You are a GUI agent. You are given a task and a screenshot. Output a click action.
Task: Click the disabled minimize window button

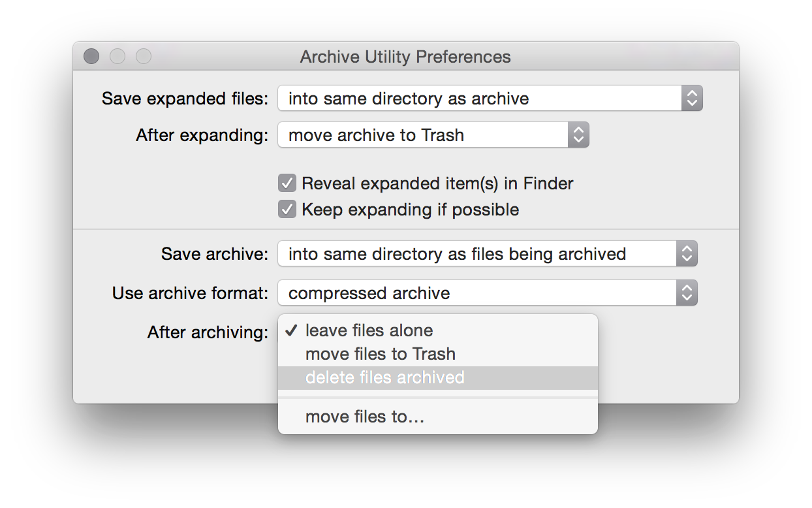(117, 57)
